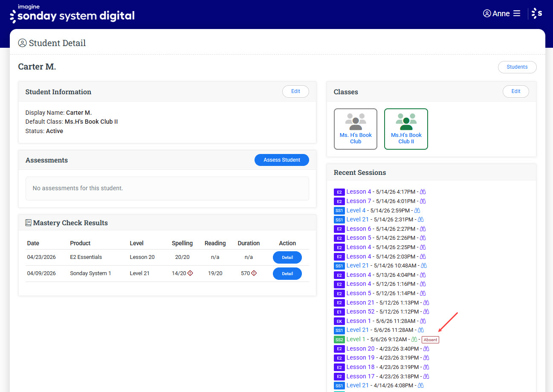Screen dimensions: 553x392
Task: Open Detail for E2 Essentials Lesson 20
Action: pos(287,257)
